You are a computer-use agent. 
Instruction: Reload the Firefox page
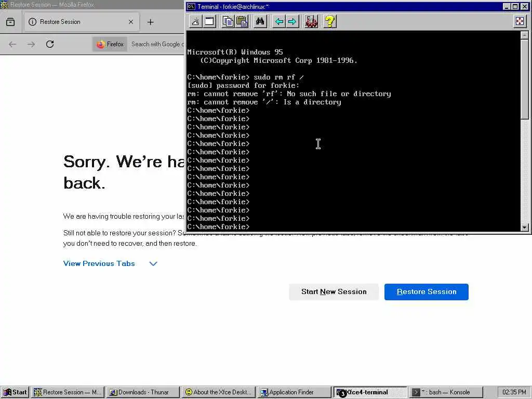(x=50, y=44)
